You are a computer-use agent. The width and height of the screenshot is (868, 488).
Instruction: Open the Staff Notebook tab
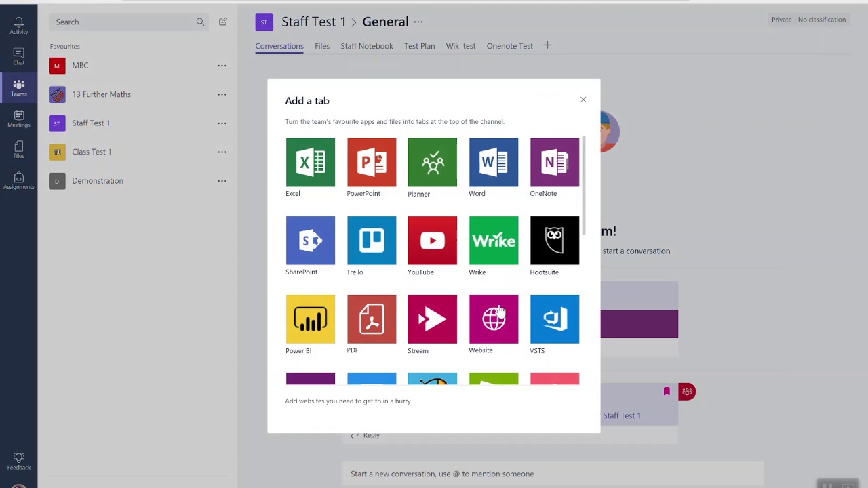pyautogui.click(x=367, y=46)
